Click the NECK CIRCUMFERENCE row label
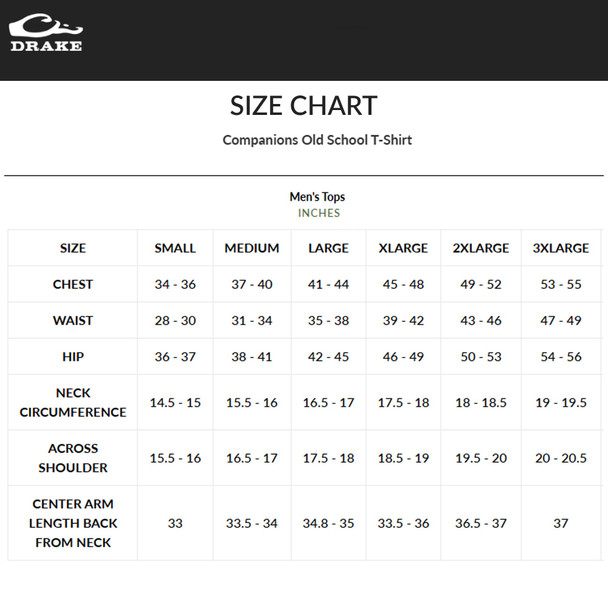The width and height of the screenshot is (608, 608). (73, 403)
